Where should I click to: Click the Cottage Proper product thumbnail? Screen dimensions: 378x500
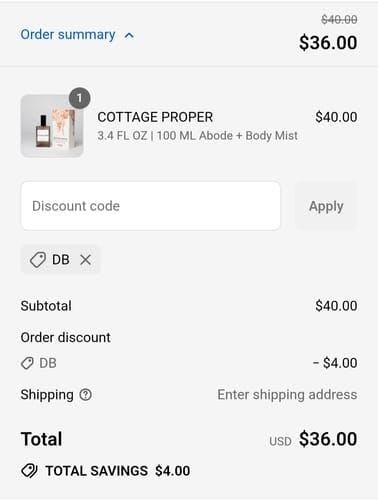(52, 126)
